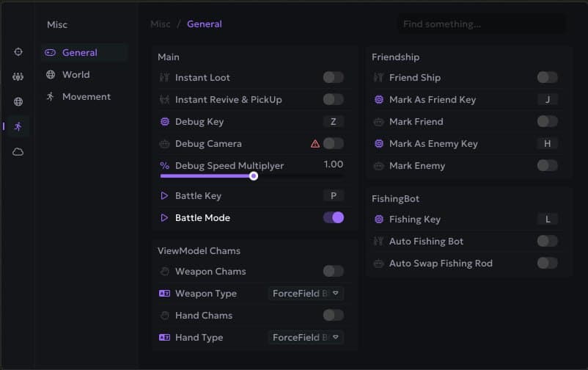The width and height of the screenshot is (588, 370).
Task: Click the crosshair icon in left sidebar
Action: point(18,52)
